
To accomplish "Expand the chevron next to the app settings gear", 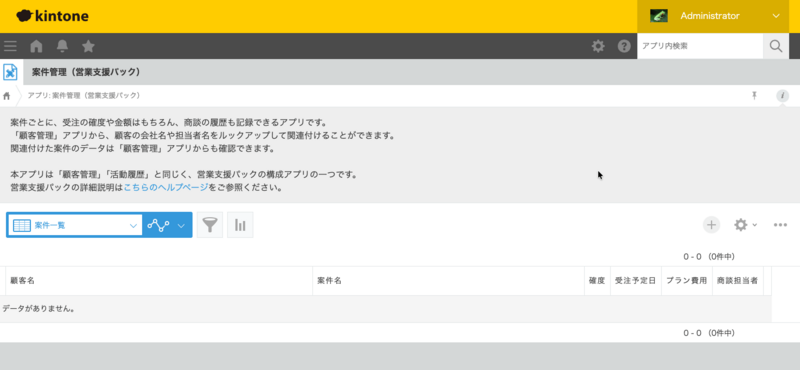I will pyautogui.click(x=755, y=225).
